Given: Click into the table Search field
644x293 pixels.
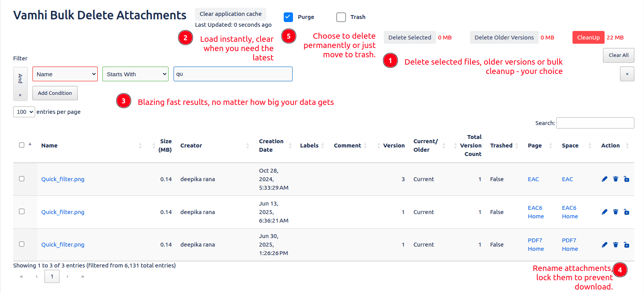Looking at the screenshot, I should coord(595,123).
